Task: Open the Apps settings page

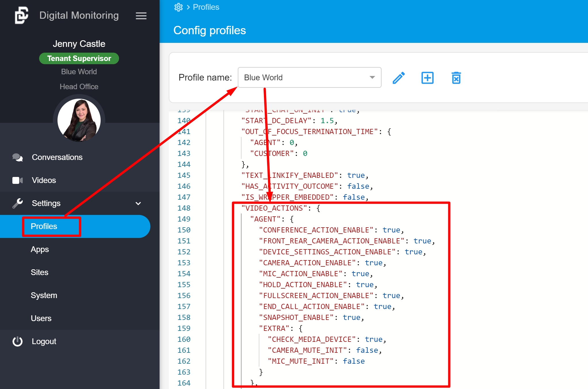Action: coord(40,249)
